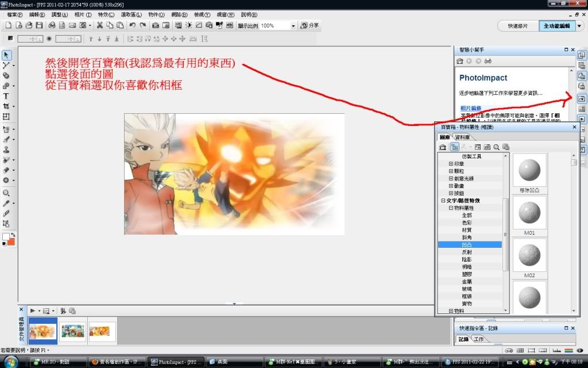Click the 相片編修 link in 智慧小幫手
This screenshot has height=368, width=588.
coord(470,108)
